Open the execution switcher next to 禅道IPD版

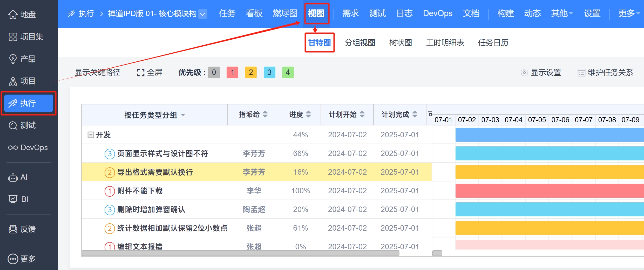(x=203, y=14)
